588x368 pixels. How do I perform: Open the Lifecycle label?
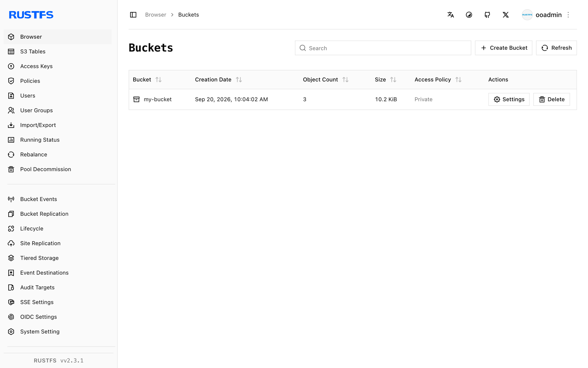coord(32,229)
